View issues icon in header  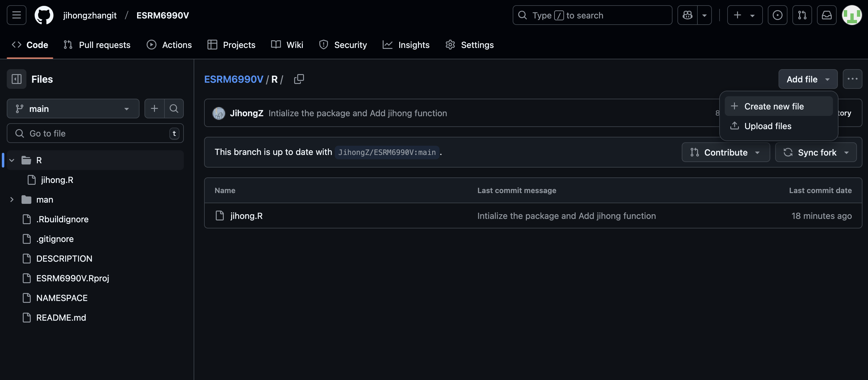click(777, 15)
